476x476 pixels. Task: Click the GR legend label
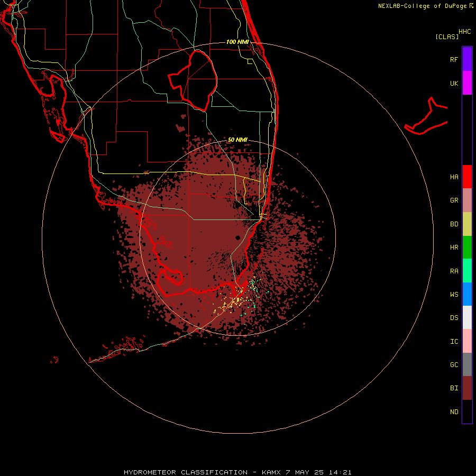click(454, 200)
